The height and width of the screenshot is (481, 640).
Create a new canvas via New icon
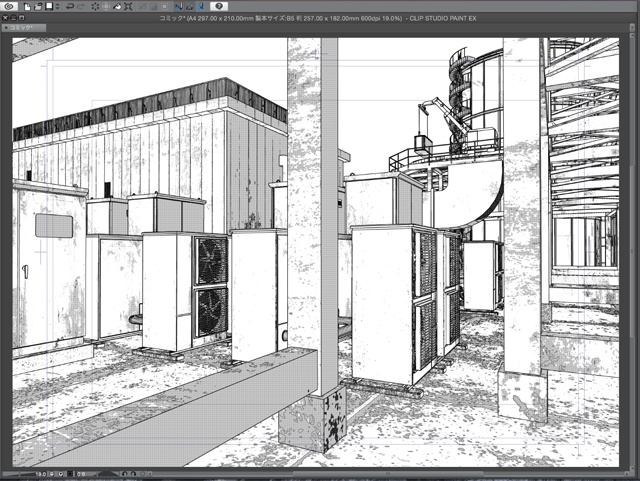(x=27, y=7)
